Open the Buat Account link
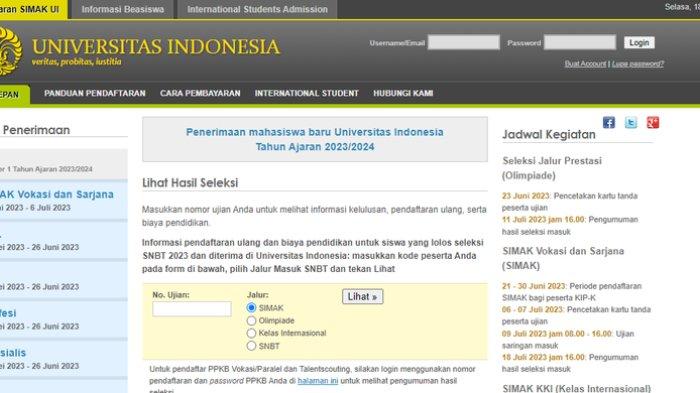Screen dimensions: 700x393 (585, 64)
